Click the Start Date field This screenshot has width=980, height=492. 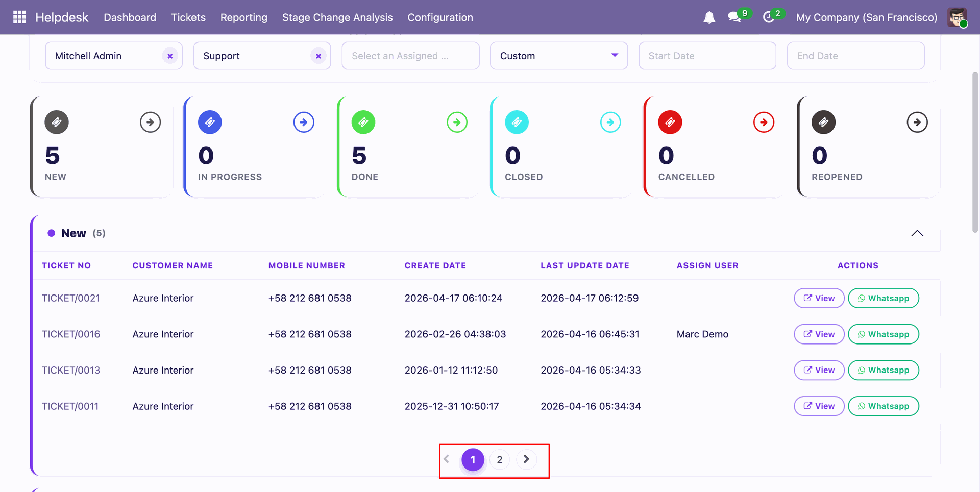coord(707,56)
